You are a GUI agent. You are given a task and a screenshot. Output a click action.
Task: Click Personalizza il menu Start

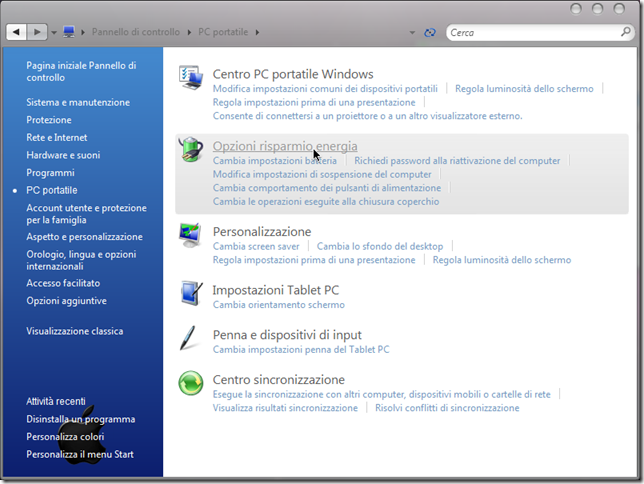tap(80, 454)
